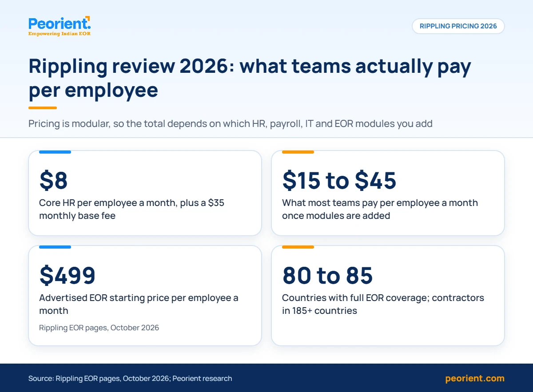Click the RIPPLING PRICING 2026 badge
Viewport: 533px width, 392px height.
click(458, 26)
